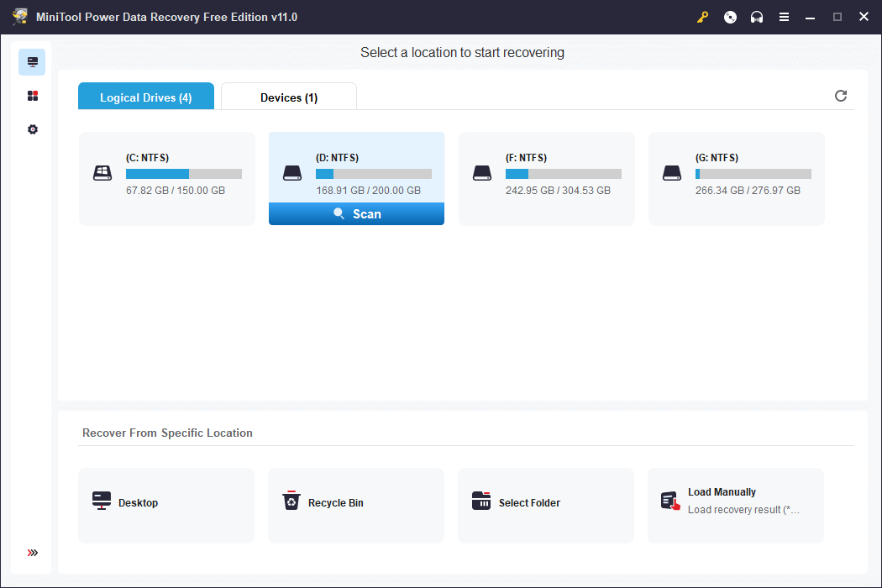The height and width of the screenshot is (588, 882).
Task: Scan drive D for lost data
Action: (x=356, y=213)
